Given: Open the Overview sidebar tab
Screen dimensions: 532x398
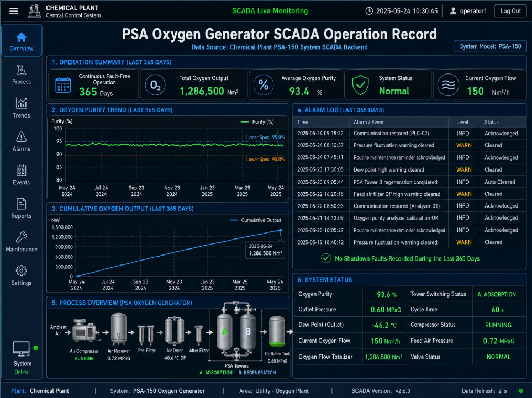Looking at the screenshot, I should tap(22, 41).
